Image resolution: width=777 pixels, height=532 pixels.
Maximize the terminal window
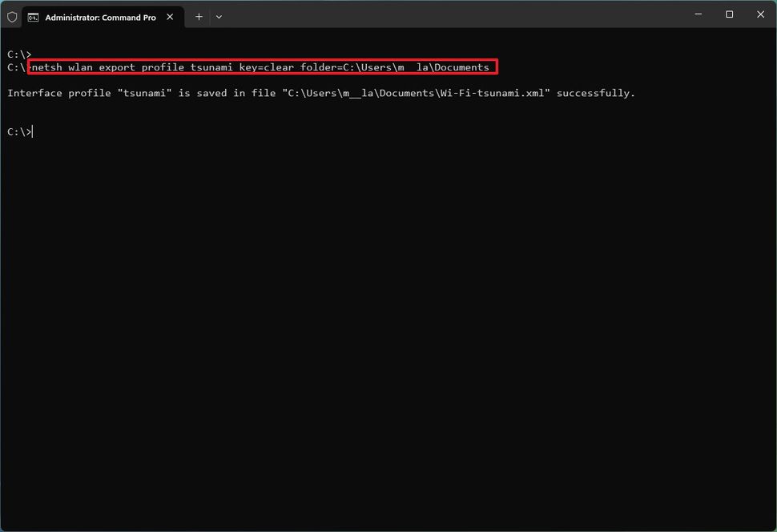[x=729, y=14]
